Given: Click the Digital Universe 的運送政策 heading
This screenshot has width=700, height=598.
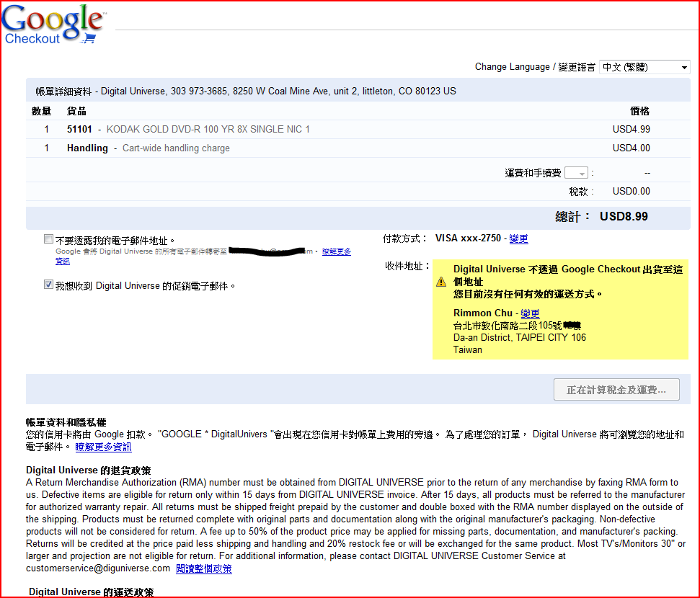Looking at the screenshot, I should point(91,592).
